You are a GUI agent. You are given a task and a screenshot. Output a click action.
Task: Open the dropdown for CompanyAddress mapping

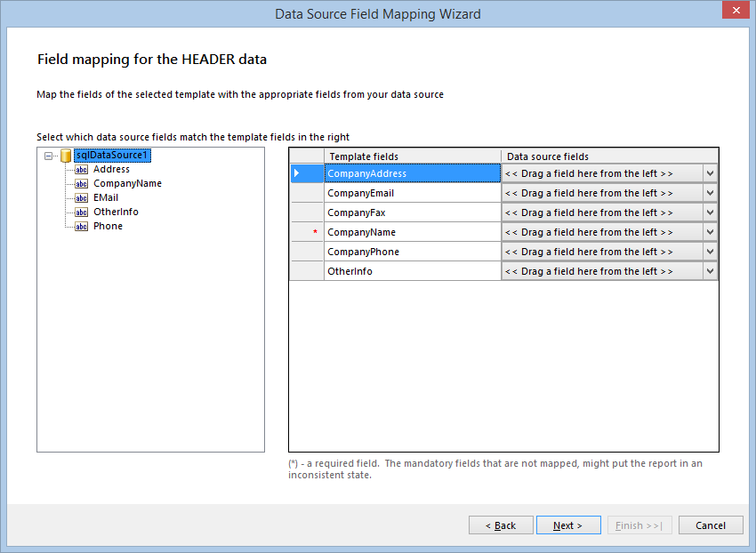coord(710,173)
